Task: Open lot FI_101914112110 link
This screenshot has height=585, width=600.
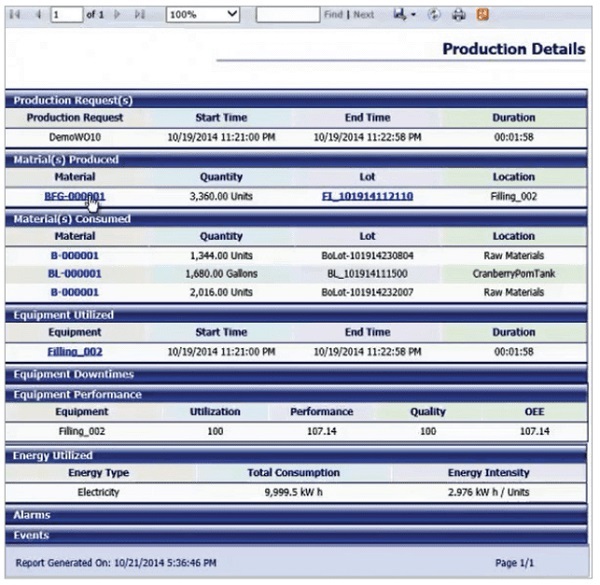Action: coord(367,197)
